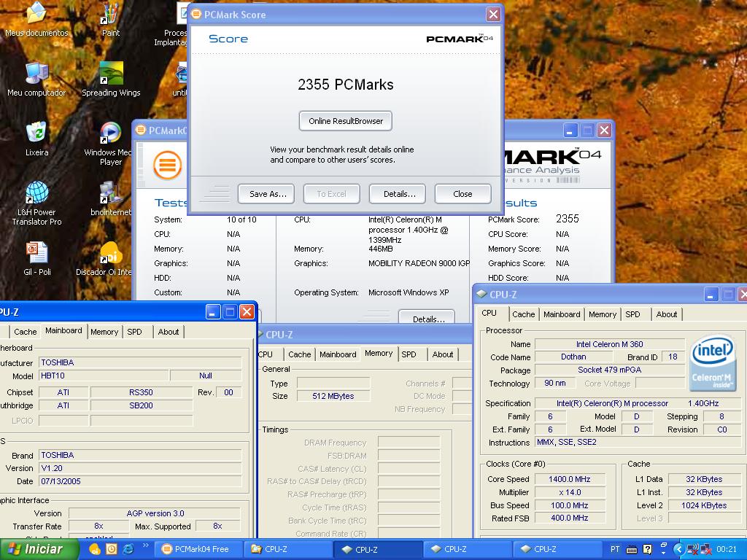
Task: Expand hidden system tray icons with the arrow
Action: 679,550
